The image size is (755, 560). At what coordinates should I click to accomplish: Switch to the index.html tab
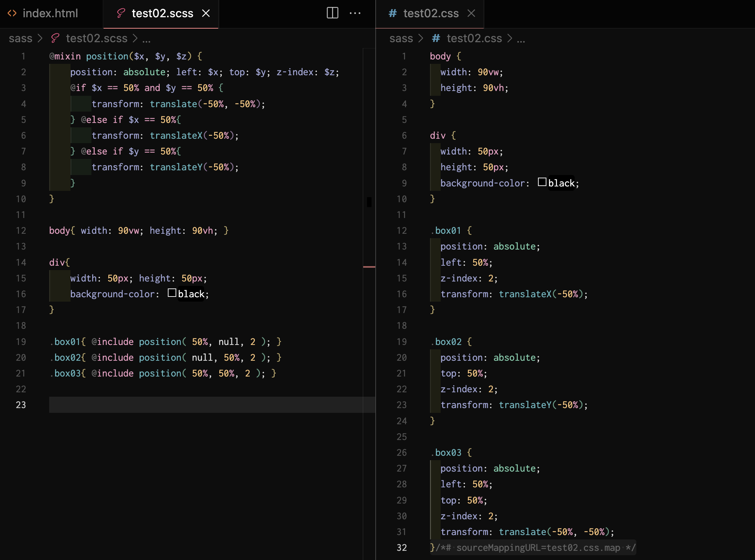[50, 13]
